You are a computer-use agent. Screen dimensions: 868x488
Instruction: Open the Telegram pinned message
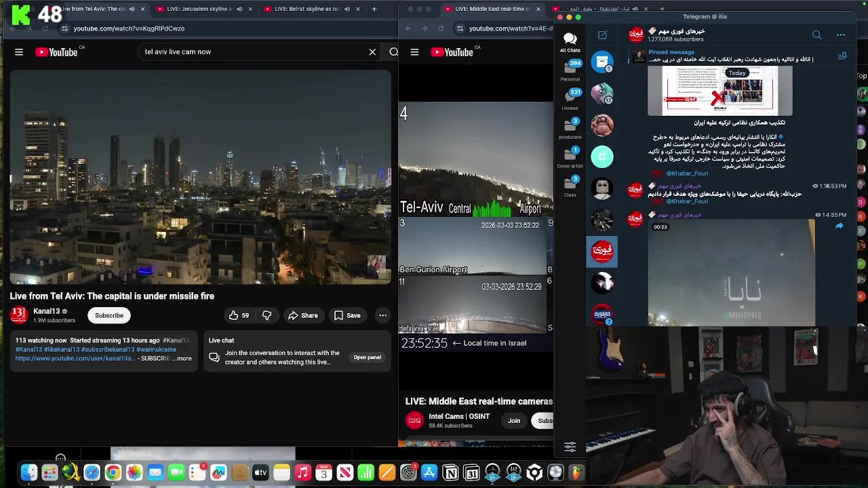[731, 56]
